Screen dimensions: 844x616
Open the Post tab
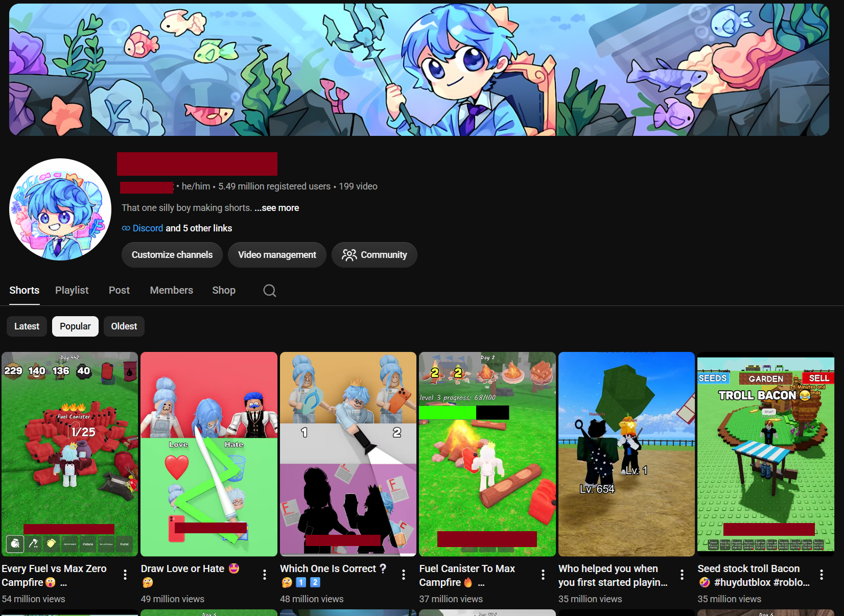coord(119,290)
